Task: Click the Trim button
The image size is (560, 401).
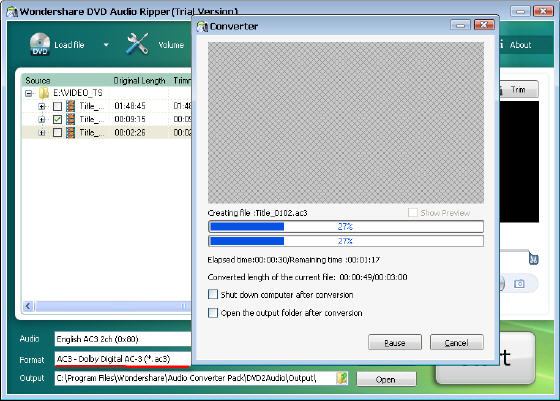Action: pos(518,89)
